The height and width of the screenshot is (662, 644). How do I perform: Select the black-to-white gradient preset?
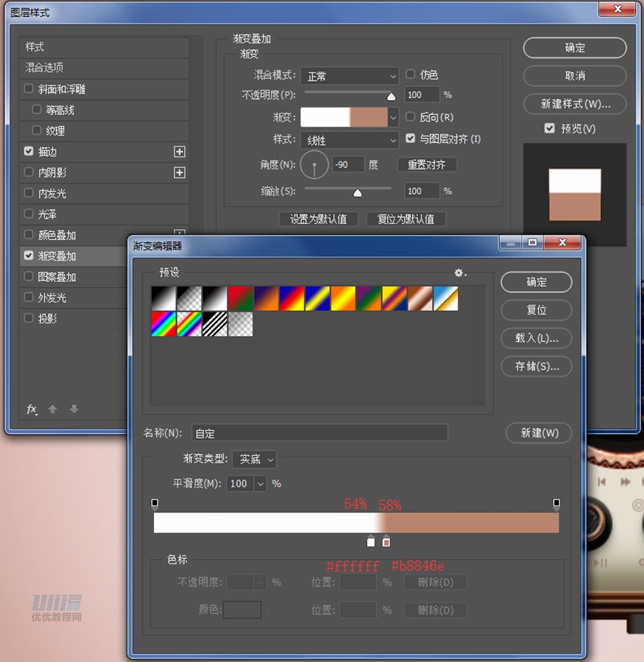click(164, 298)
